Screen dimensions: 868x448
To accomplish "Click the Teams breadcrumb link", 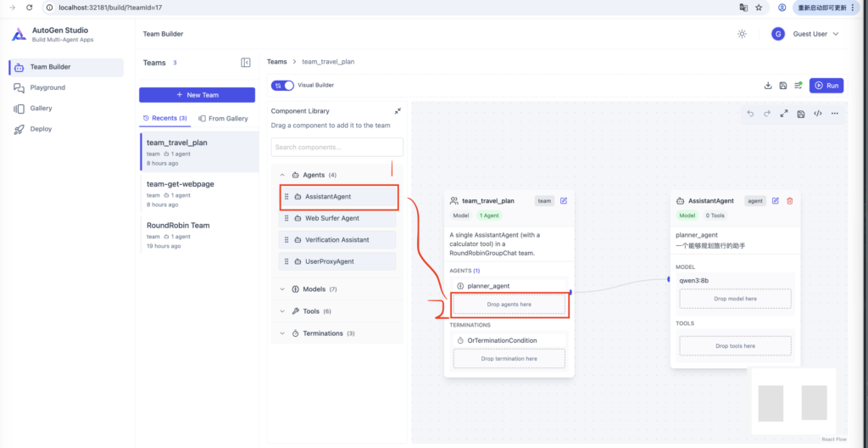I will [277, 62].
